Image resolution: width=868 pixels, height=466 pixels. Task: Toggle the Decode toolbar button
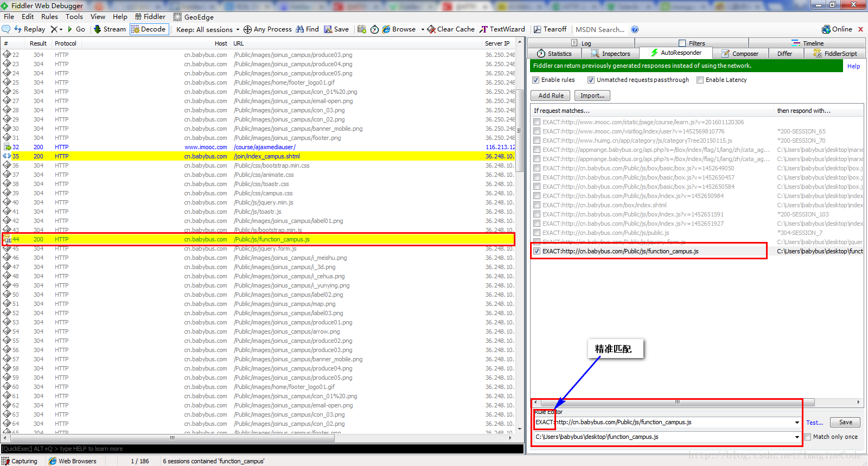(x=149, y=29)
